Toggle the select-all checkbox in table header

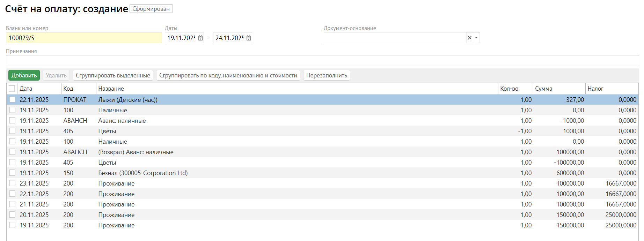click(12, 89)
